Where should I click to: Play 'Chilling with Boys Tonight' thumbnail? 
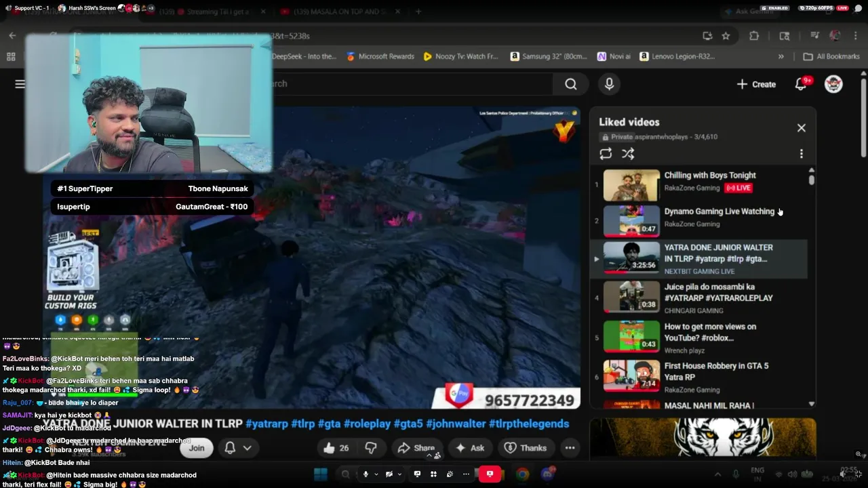tap(631, 185)
